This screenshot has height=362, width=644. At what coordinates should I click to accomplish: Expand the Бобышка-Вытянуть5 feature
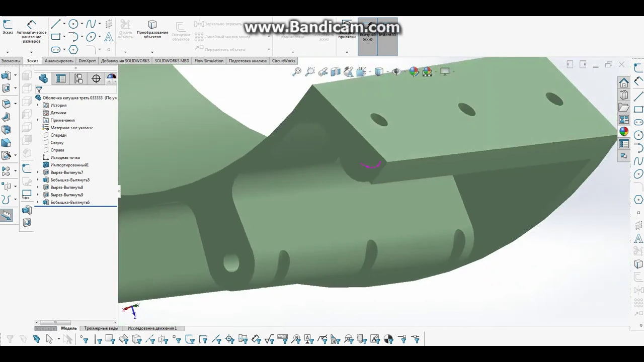pos(38,180)
